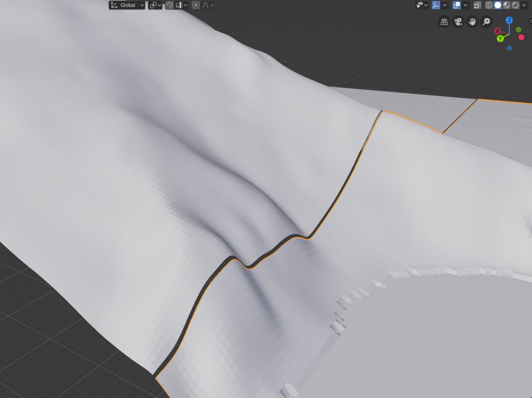This screenshot has width=532, height=398.
Task: Open the transform pivot point dropdown
Action: click(x=155, y=5)
